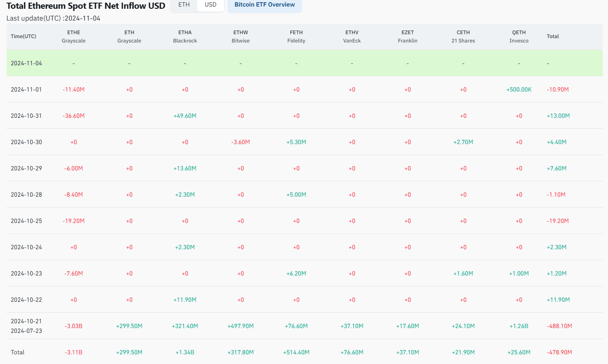This screenshot has height=364, width=608.
Task: Click the EZET Franklin column header
Action: (x=407, y=36)
